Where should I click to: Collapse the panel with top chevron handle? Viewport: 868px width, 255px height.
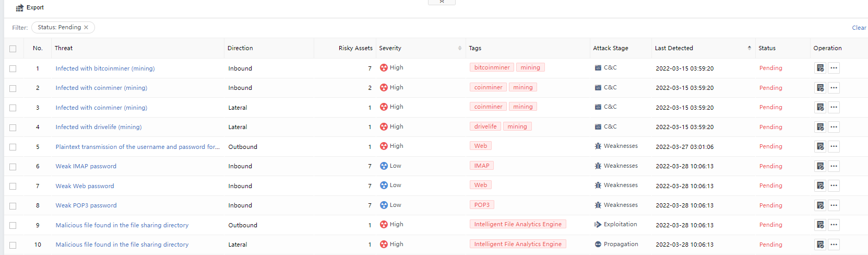pyautogui.click(x=442, y=2)
